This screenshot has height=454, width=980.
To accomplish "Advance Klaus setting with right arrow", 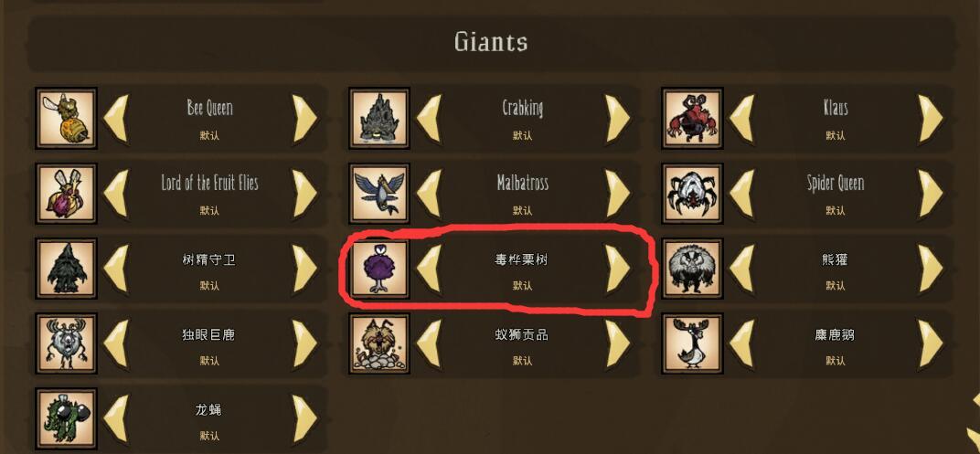I will (930, 118).
